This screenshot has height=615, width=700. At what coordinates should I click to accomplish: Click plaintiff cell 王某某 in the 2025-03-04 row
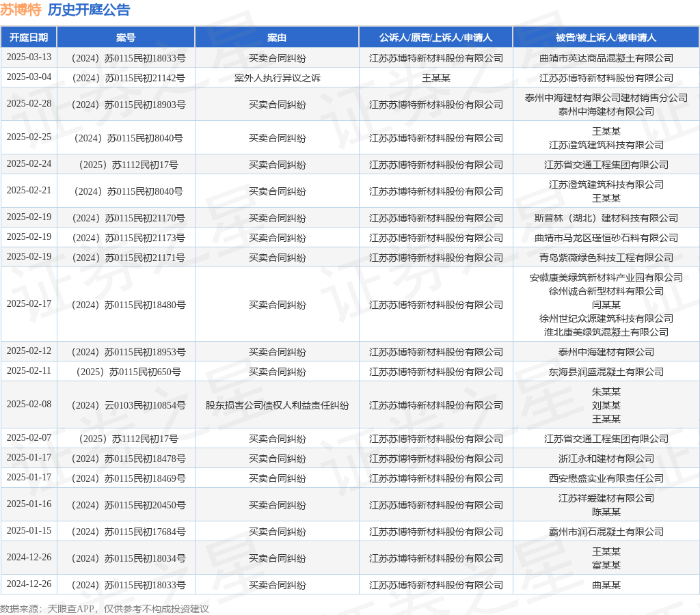[x=436, y=78]
